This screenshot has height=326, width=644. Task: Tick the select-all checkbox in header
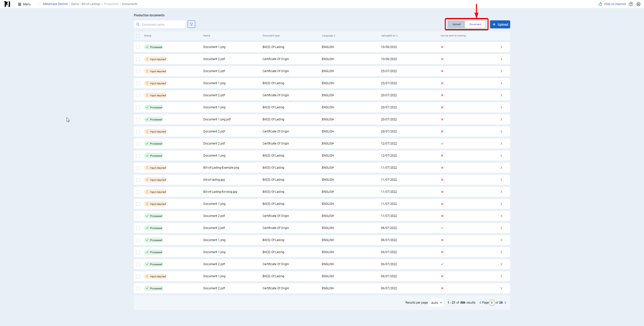coord(138,36)
